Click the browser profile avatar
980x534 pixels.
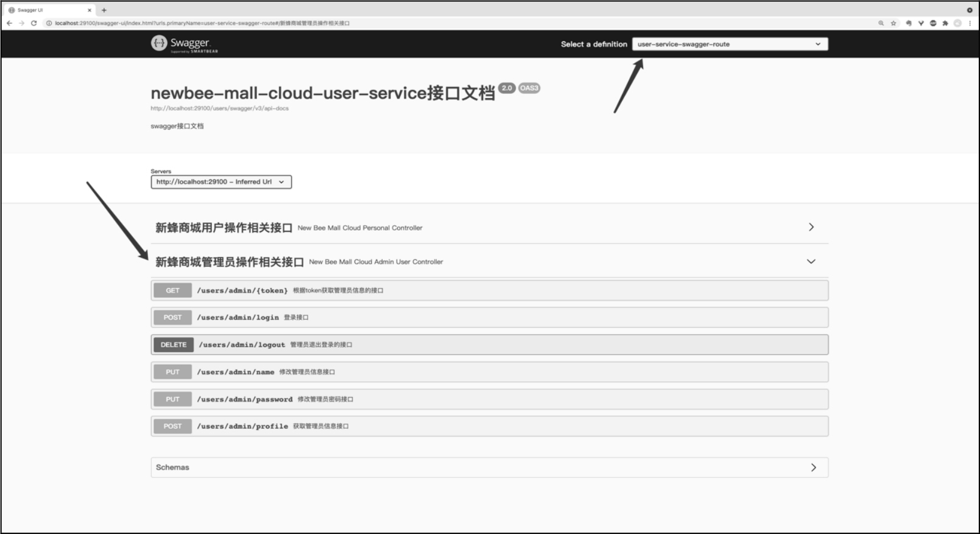[x=957, y=23]
